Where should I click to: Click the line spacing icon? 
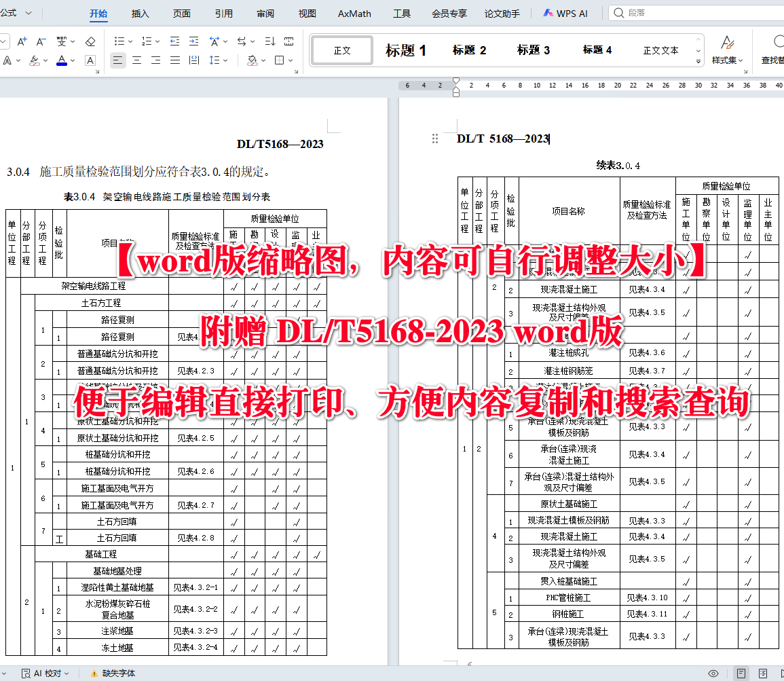214,60
